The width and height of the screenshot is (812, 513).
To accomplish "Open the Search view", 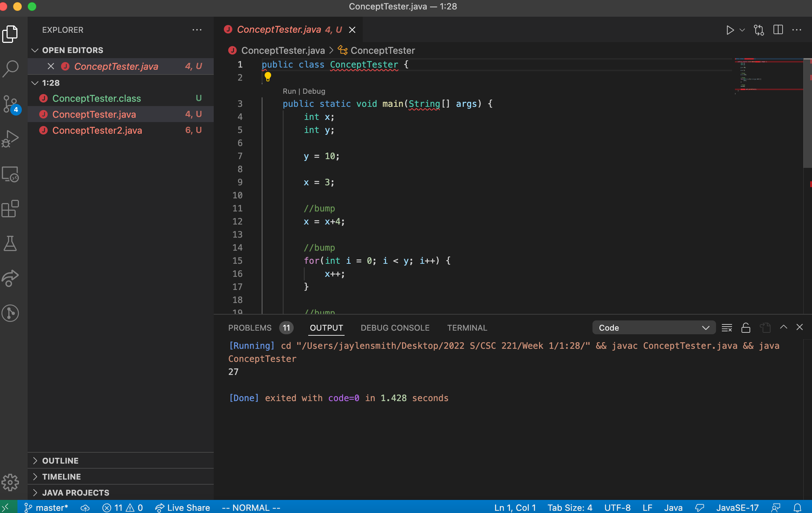I will (x=11, y=68).
